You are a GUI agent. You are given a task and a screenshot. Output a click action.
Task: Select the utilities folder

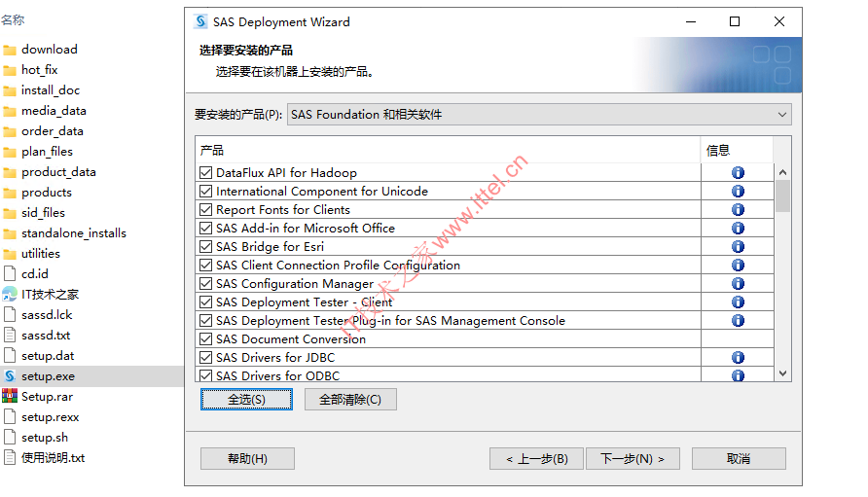tap(41, 254)
